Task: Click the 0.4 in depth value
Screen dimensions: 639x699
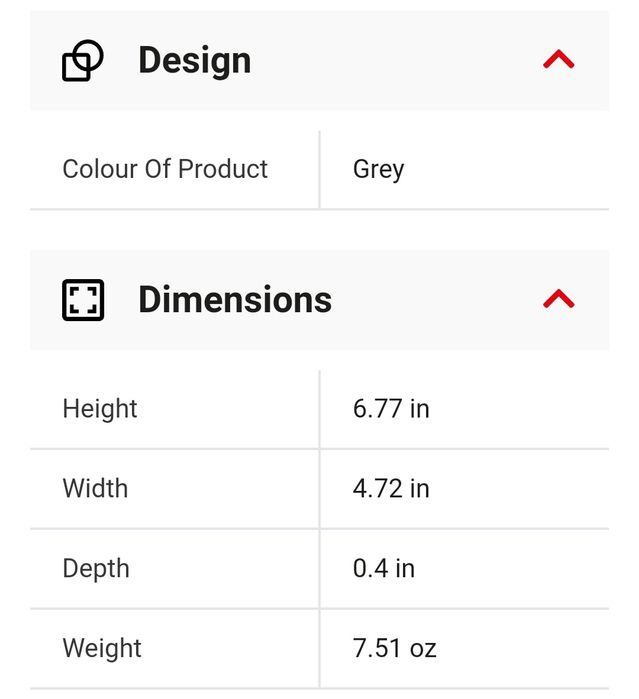Action: 383,569
